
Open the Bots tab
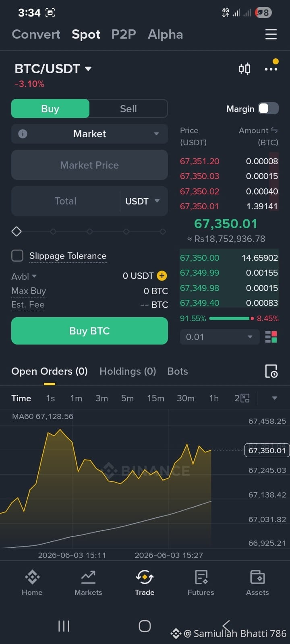(x=178, y=371)
